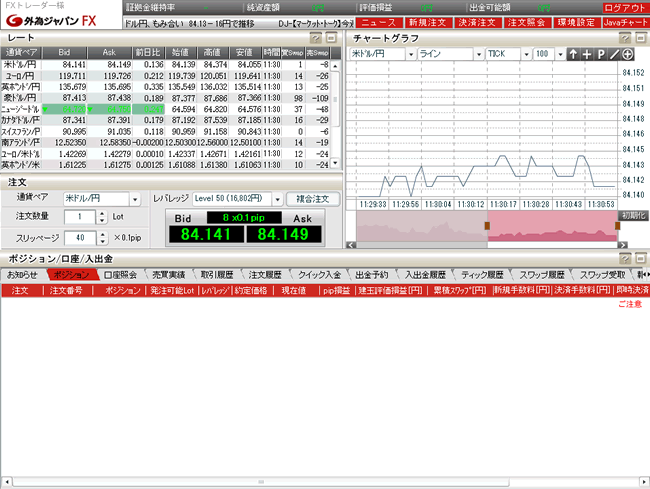The width and height of the screenshot is (650, 489).
Task: Open the order 通貨ペア dropdown
Action: pyautogui.click(x=135, y=199)
